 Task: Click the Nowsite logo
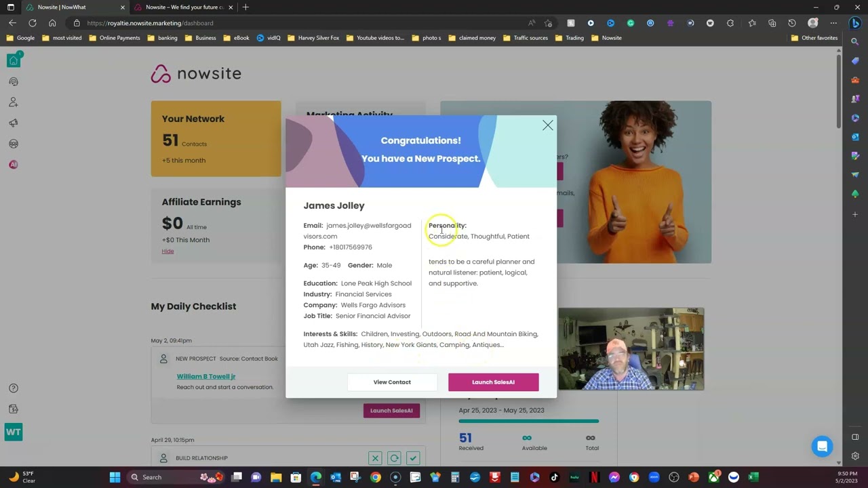[196, 73]
